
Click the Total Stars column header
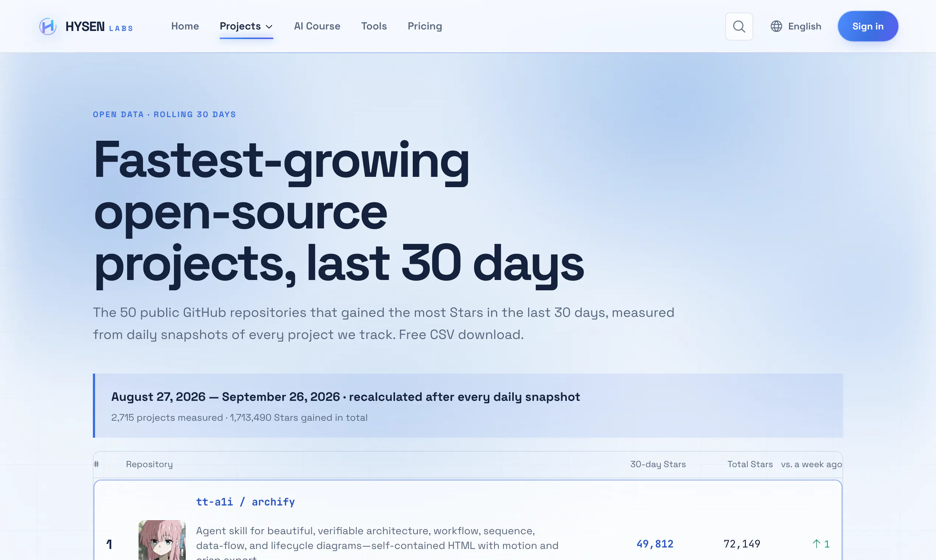tap(750, 464)
